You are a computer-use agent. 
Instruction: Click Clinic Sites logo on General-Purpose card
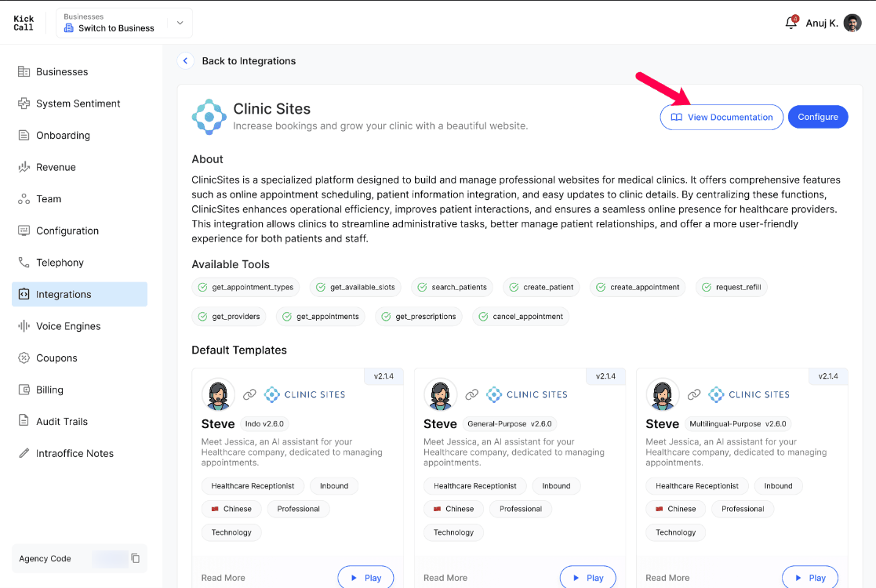pos(527,394)
